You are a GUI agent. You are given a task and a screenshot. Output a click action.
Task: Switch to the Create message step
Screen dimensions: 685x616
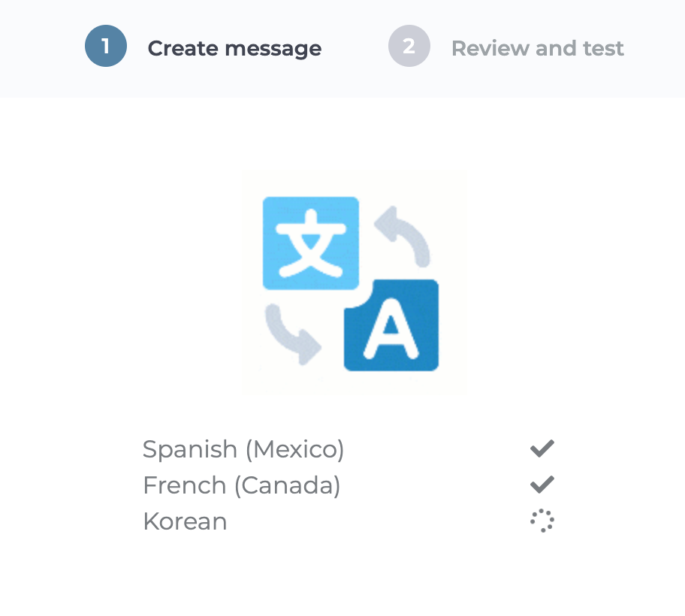coord(234,47)
